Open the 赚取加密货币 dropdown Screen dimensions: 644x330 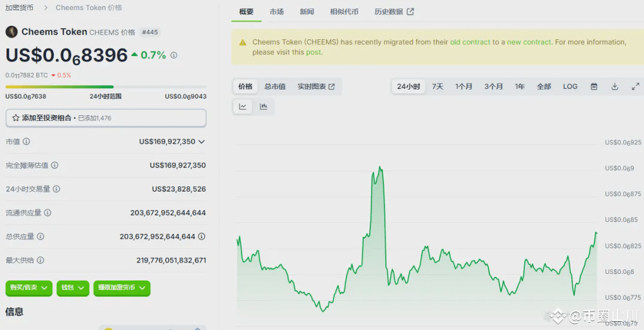click(x=122, y=288)
